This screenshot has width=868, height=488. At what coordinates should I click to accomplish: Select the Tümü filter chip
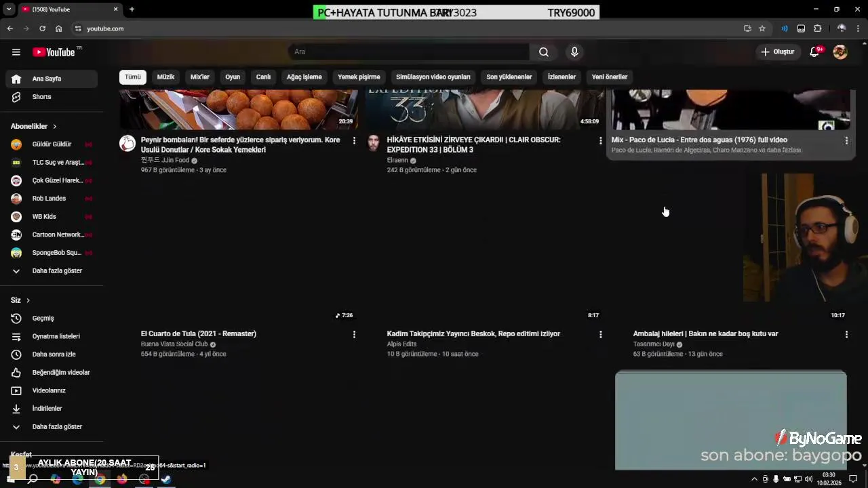pos(133,77)
